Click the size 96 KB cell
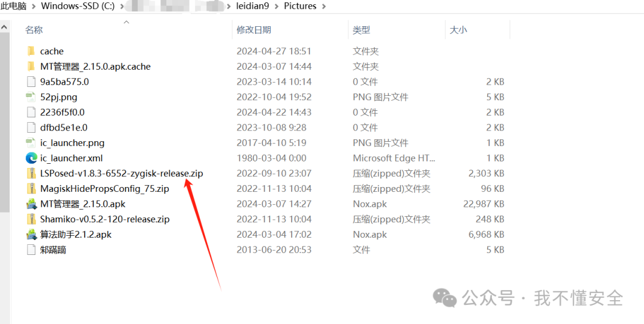The height and width of the screenshot is (324, 644). point(494,189)
